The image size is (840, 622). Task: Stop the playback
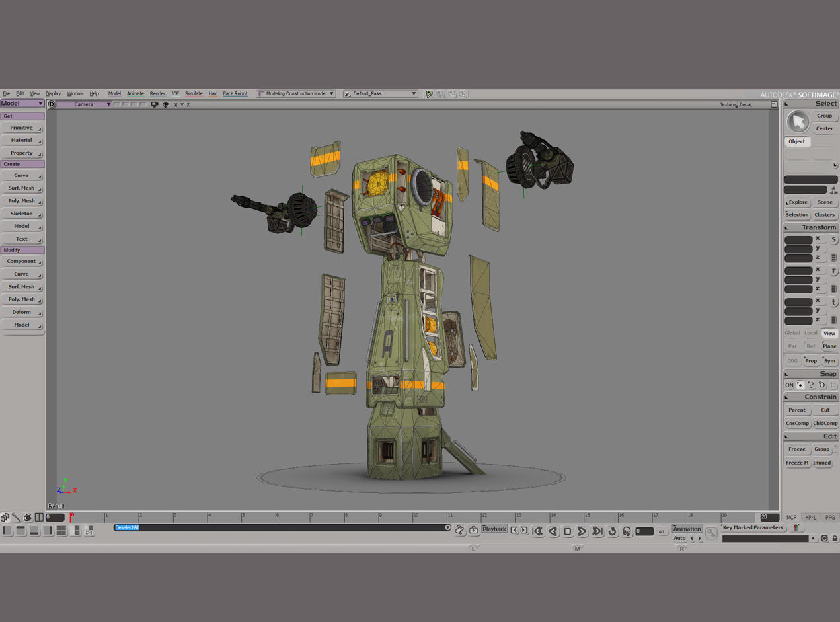point(567,531)
